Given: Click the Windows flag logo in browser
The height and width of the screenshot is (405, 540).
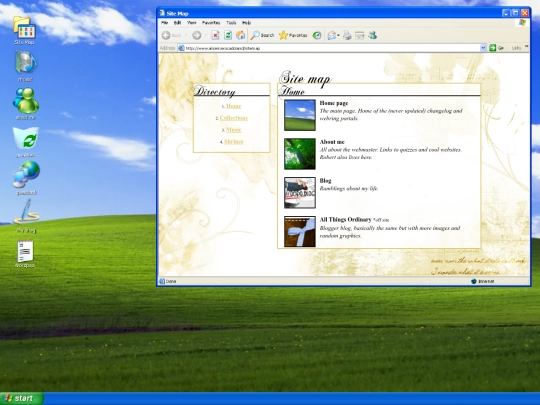Looking at the screenshot, I should 522,23.
